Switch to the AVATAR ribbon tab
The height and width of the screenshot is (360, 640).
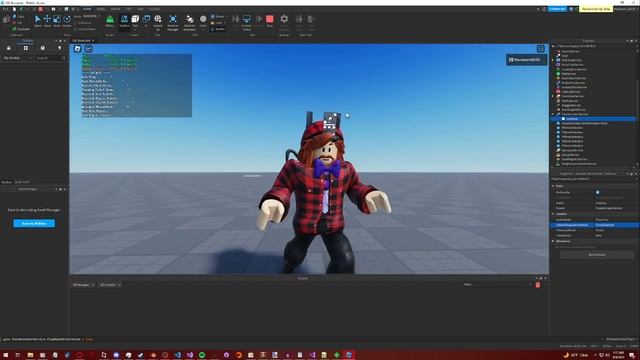point(116,9)
